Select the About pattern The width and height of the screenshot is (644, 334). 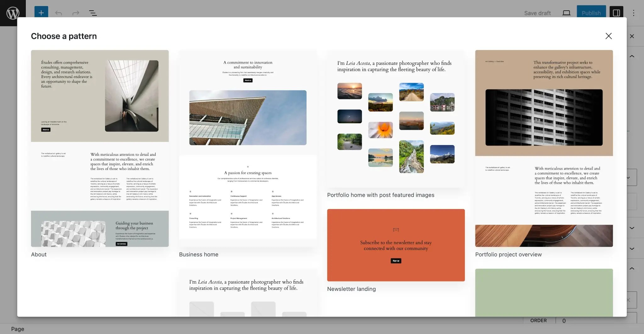click(100, 148)
